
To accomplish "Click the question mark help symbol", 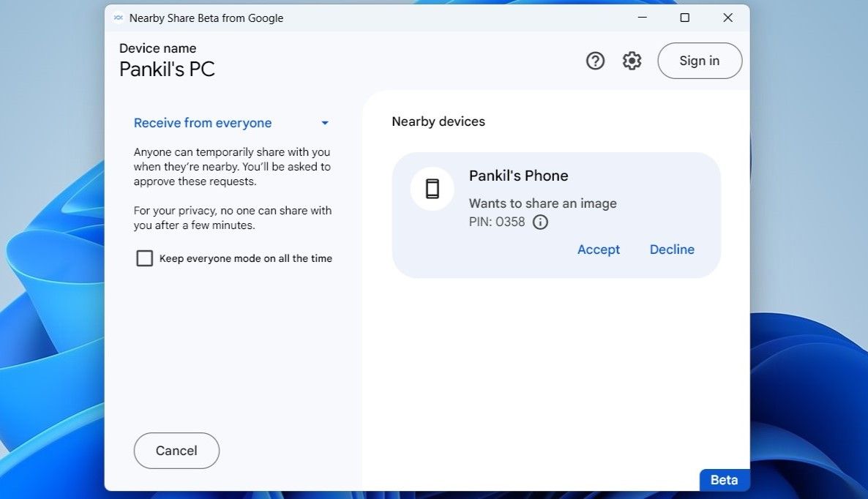I will tap(595, 60).
